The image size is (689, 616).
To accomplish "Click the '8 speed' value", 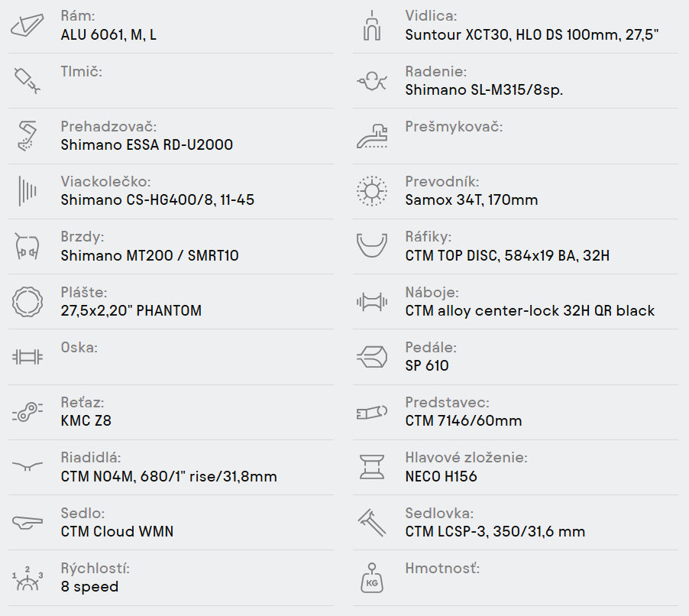I will (x=89, y=587).
